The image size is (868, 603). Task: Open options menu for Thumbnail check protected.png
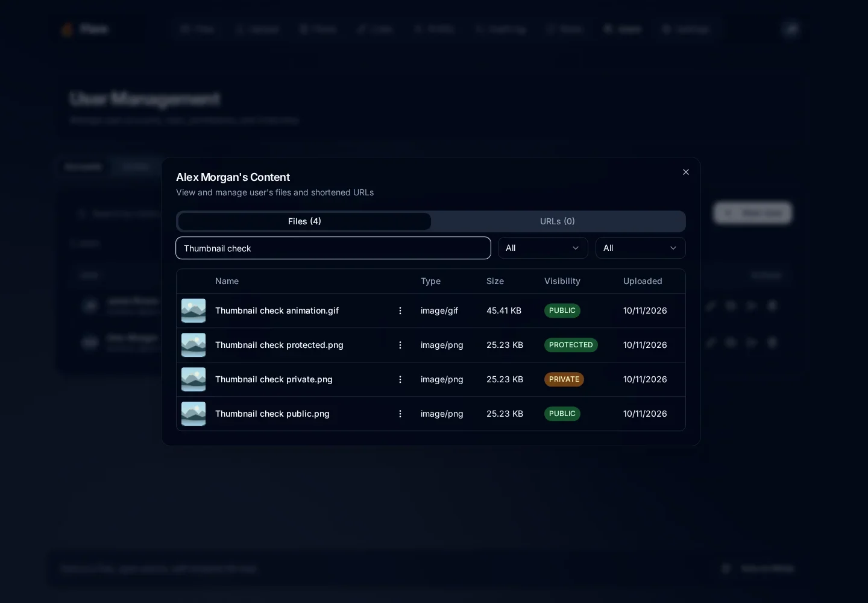(x=400, y=345)
